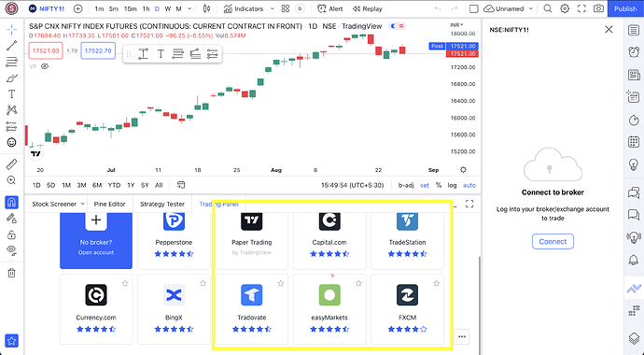644x355 pixels.
Task: Toggle Magnet mode on left toolbar
Action: [11, 202]
